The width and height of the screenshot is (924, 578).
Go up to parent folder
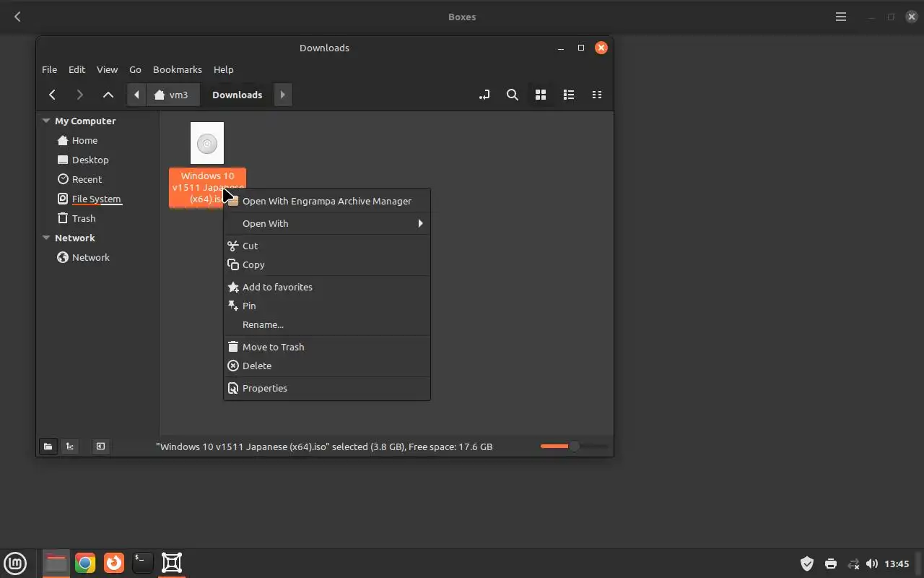(108, 95)
